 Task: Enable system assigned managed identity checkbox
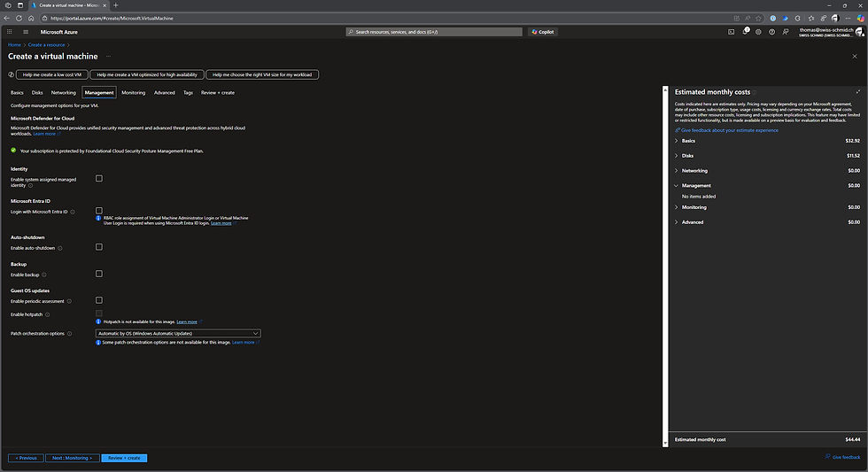point(99,179)
